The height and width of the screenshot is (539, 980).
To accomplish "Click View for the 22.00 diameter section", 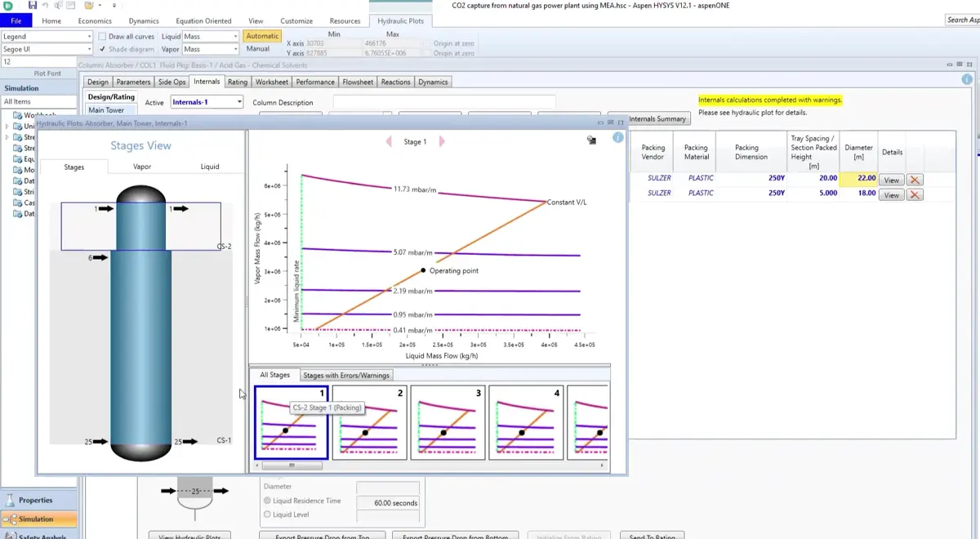I will [x=891, y=180].
